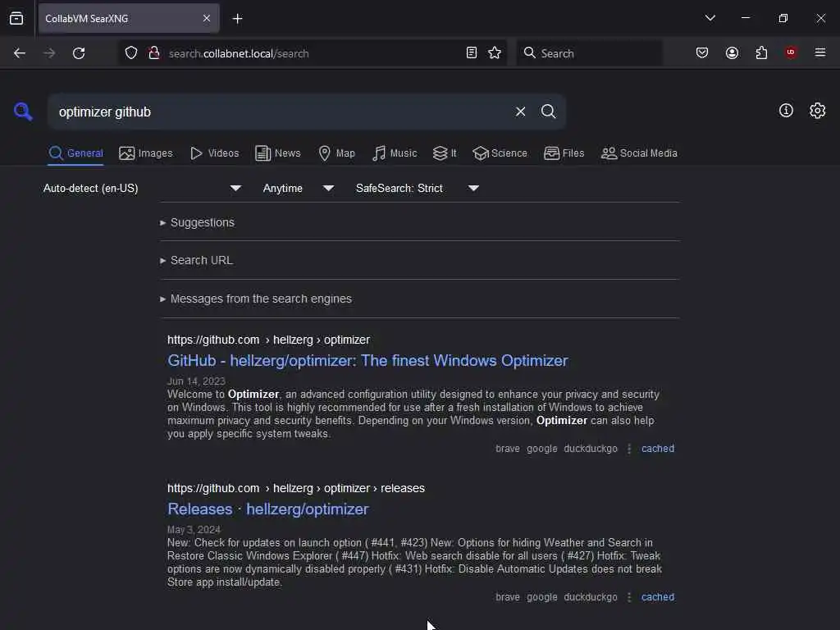Open tracking protection shield icon
The width and height of the screenshot is (840, 630).
[x=131, y=53]
